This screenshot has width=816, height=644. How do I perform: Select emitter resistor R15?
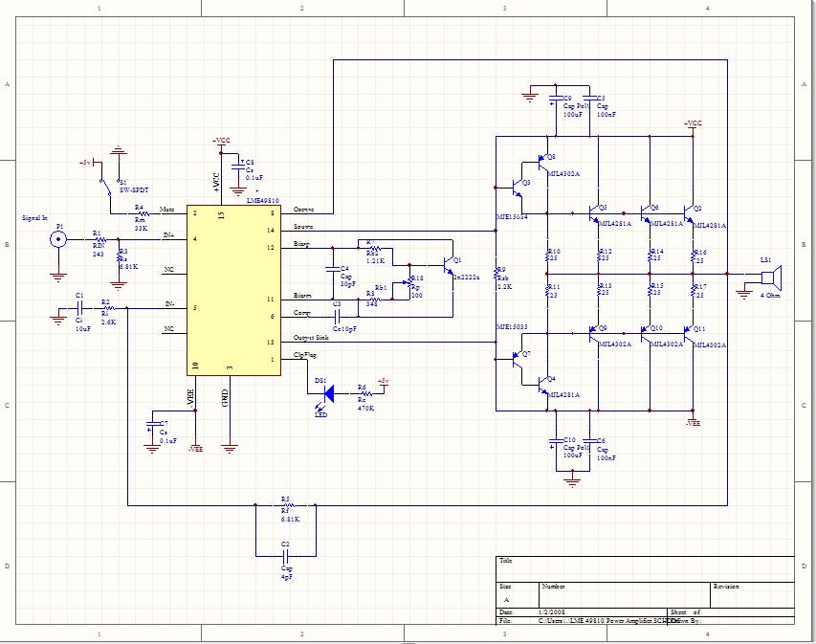(650, 291)
